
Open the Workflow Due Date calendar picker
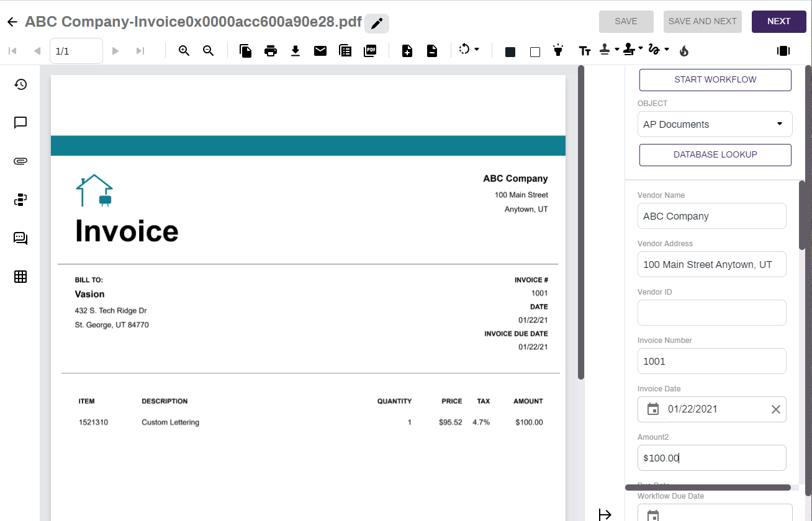tap(653, 515)
